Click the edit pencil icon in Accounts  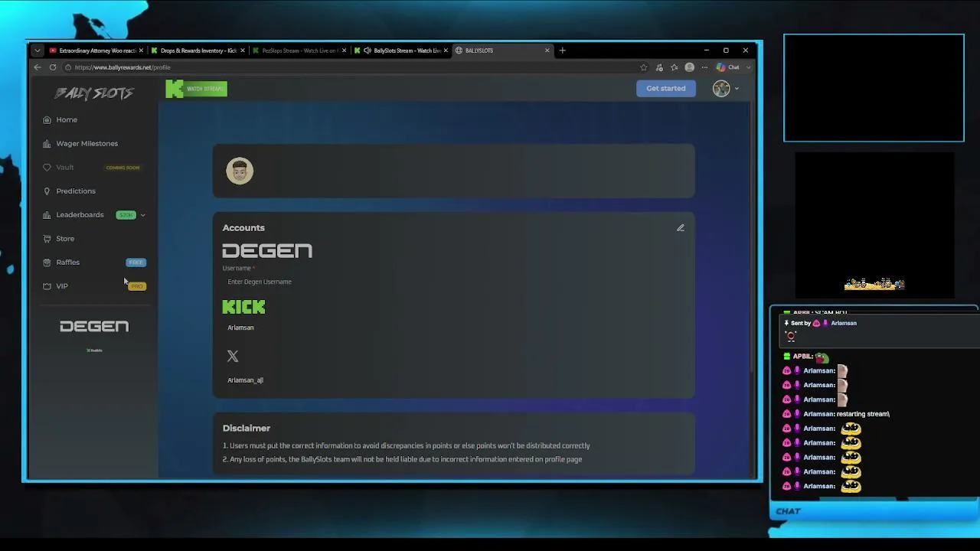tap(680, 228)
